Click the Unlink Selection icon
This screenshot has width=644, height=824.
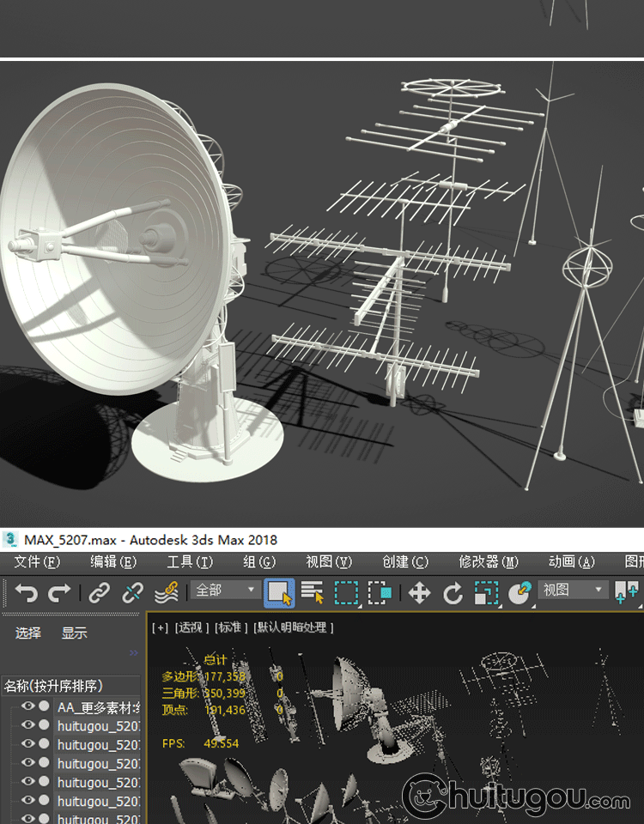click(x=132, y=593)
